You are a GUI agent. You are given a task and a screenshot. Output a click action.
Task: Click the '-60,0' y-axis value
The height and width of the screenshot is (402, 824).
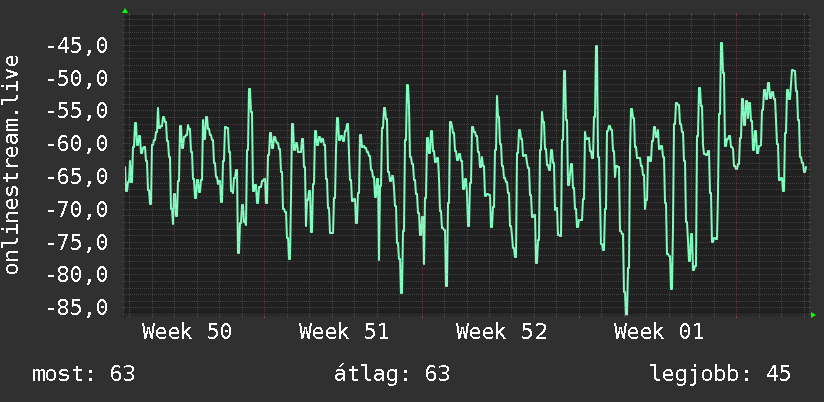pyautogui.click(x=77, y=144)
